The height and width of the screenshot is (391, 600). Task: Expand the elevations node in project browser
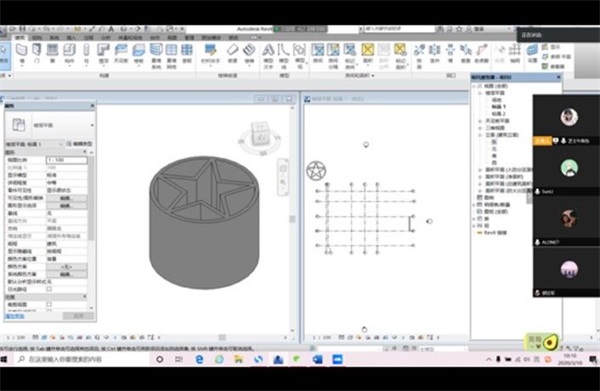pos(480,135)
